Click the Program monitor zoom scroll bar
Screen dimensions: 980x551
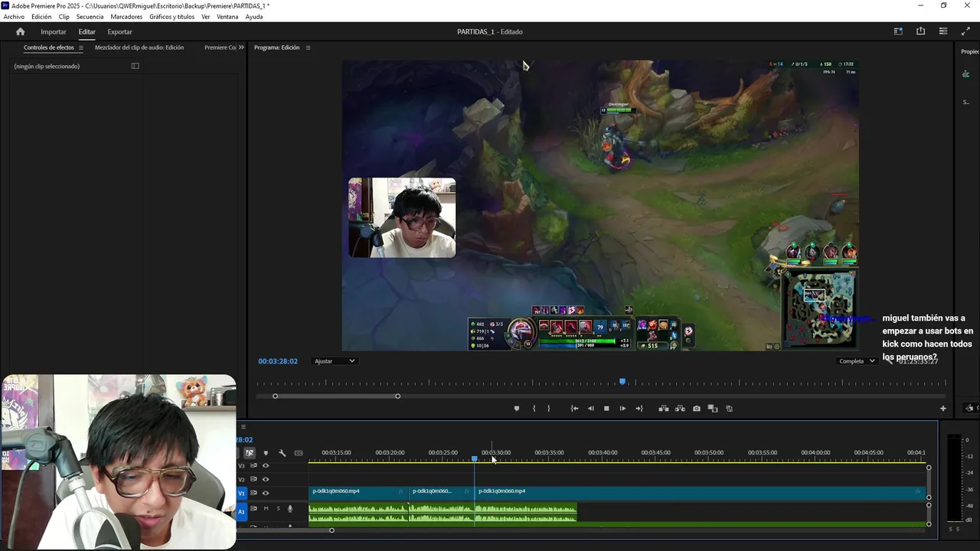[x=336, y=396]
